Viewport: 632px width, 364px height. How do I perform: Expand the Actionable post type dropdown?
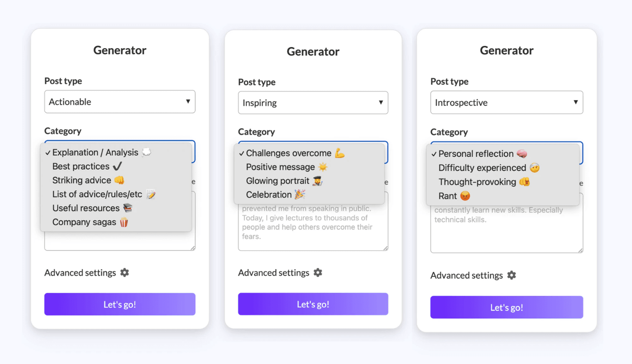120,102
